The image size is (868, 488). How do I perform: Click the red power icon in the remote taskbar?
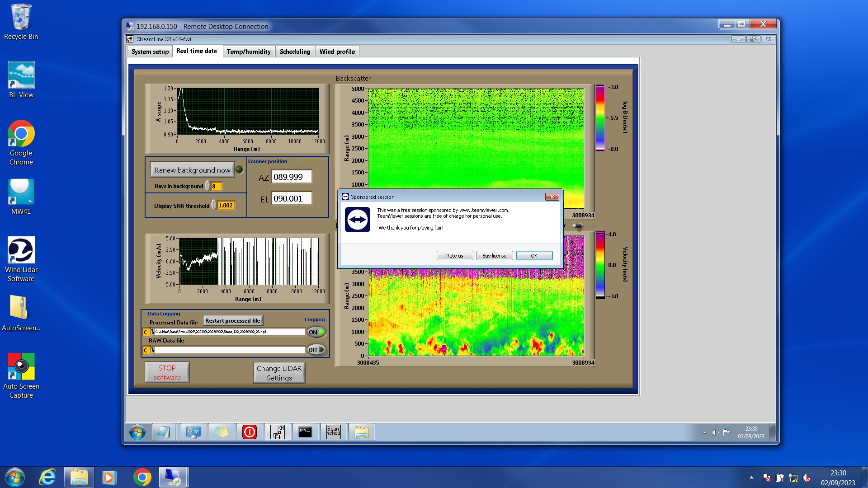[x=250, y=432]
